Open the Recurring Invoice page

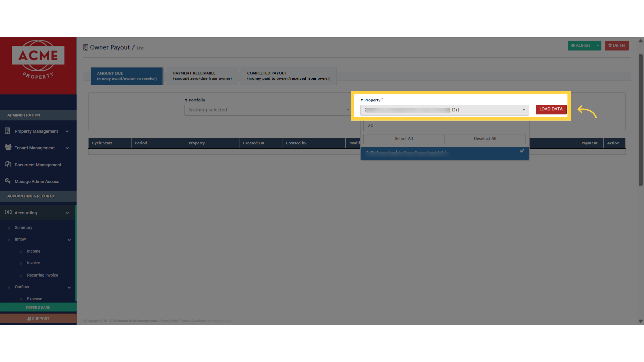(x=42, y=275)
